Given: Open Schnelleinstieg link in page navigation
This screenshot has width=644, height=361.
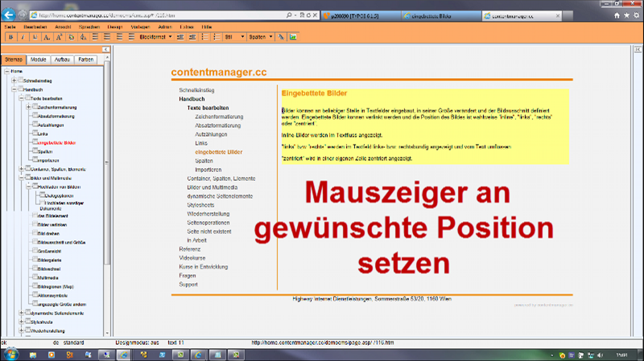Looking at the screenshot, I should (x=196, y=90).
